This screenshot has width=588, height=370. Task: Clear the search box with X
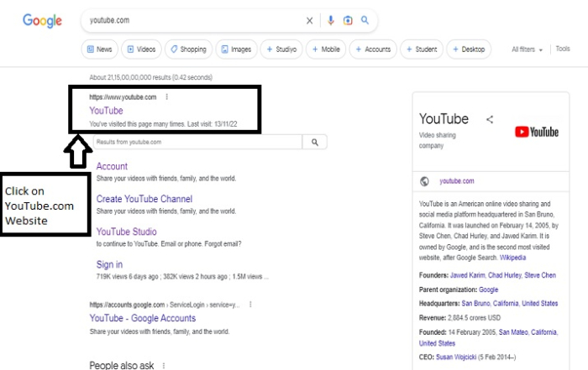(x=309, y=21)
